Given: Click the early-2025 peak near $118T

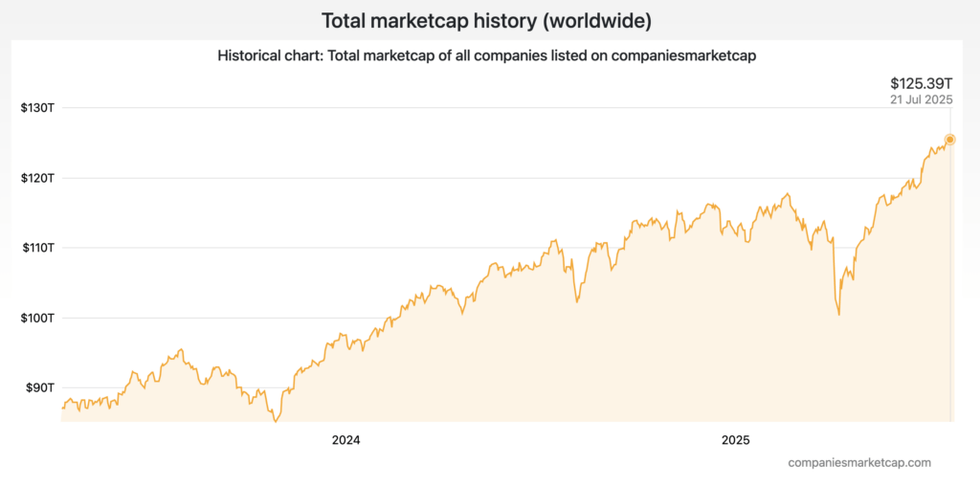Looking at the screenshot, I should point(788,194).
